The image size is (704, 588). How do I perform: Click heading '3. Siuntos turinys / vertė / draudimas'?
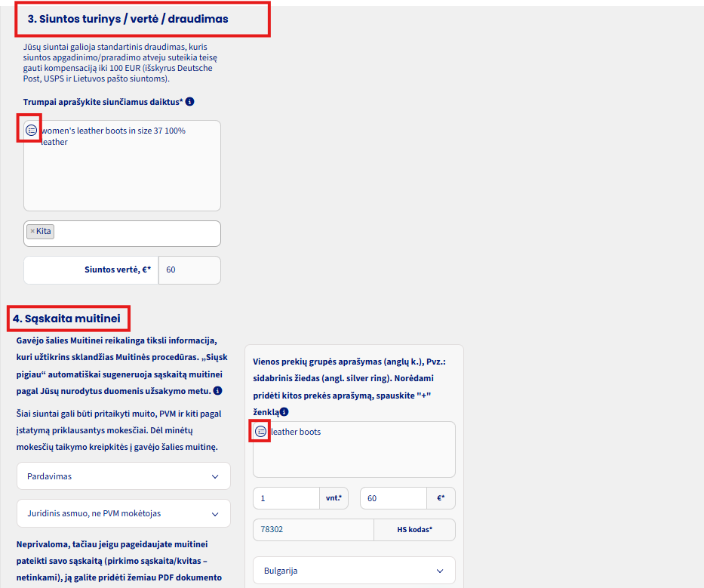tap(128, 19)
